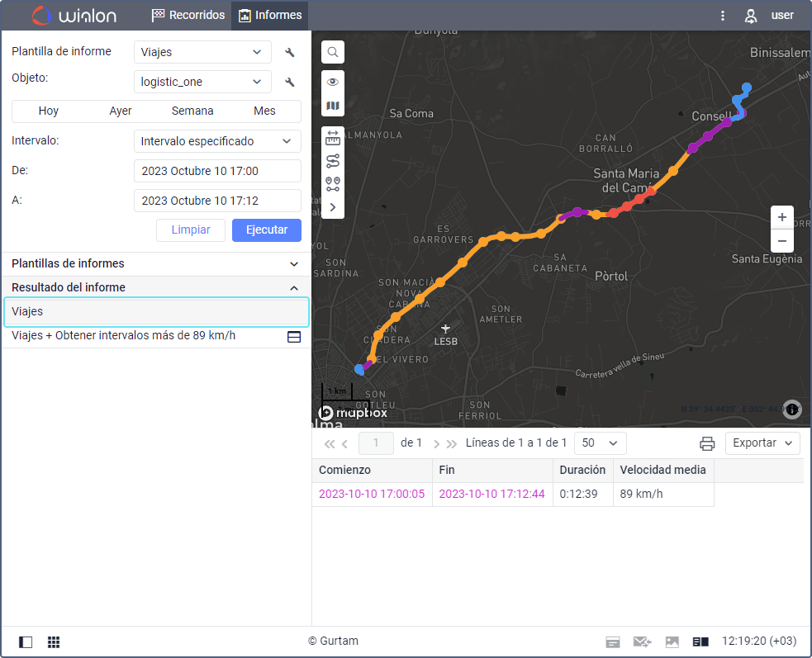Open object properties wrench next to logistic_one
812x658 pixels.
pyautogui.click(x=289, y=82)
